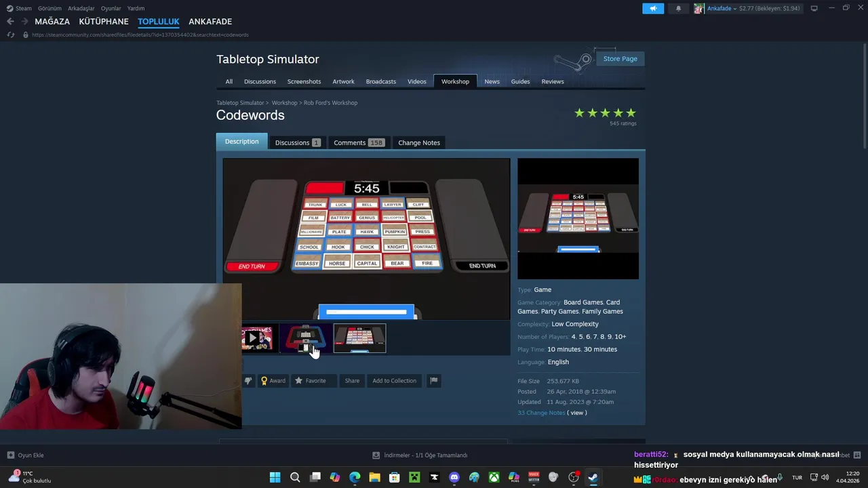Go to ANKAFADE profile section
868x488 pixels.
tap(210, 22)
